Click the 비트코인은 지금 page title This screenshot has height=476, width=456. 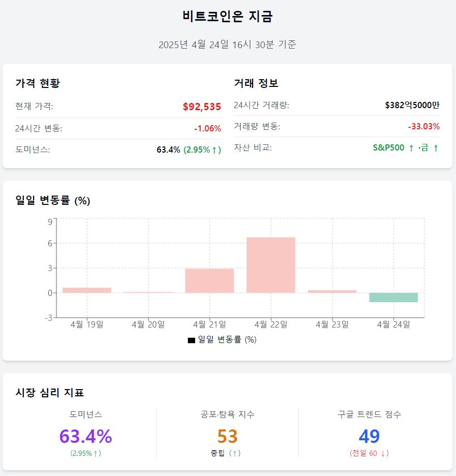[x=228, y=17]
